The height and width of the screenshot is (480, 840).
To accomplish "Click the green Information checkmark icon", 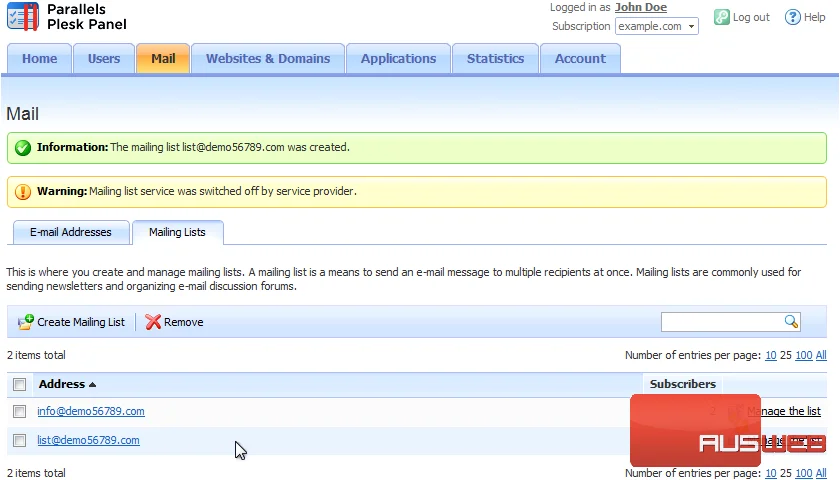I will 23,147.
